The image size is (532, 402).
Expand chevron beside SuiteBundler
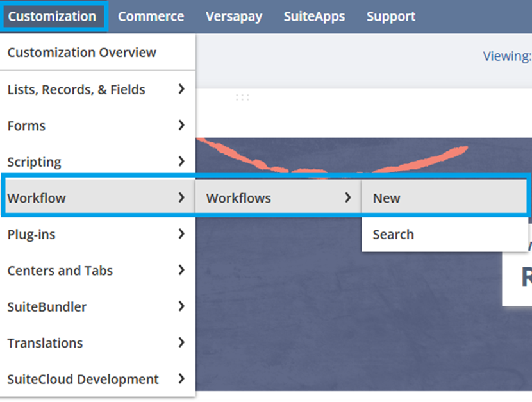[x=181, y=306]
